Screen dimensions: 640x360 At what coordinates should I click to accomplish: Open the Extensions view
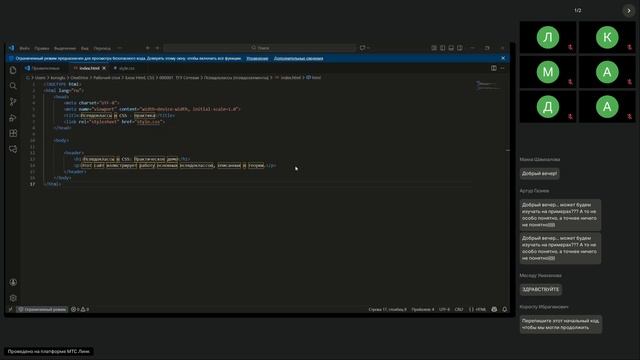13,133
